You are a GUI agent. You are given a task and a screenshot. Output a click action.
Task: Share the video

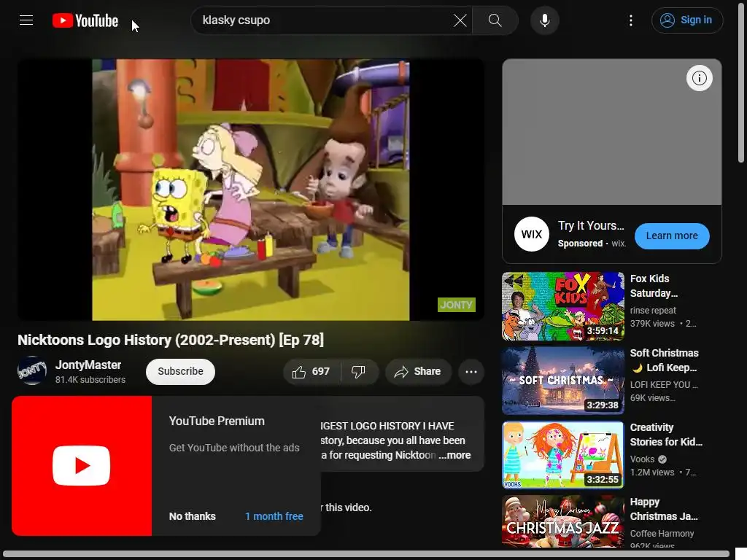[x=418, y=371]
